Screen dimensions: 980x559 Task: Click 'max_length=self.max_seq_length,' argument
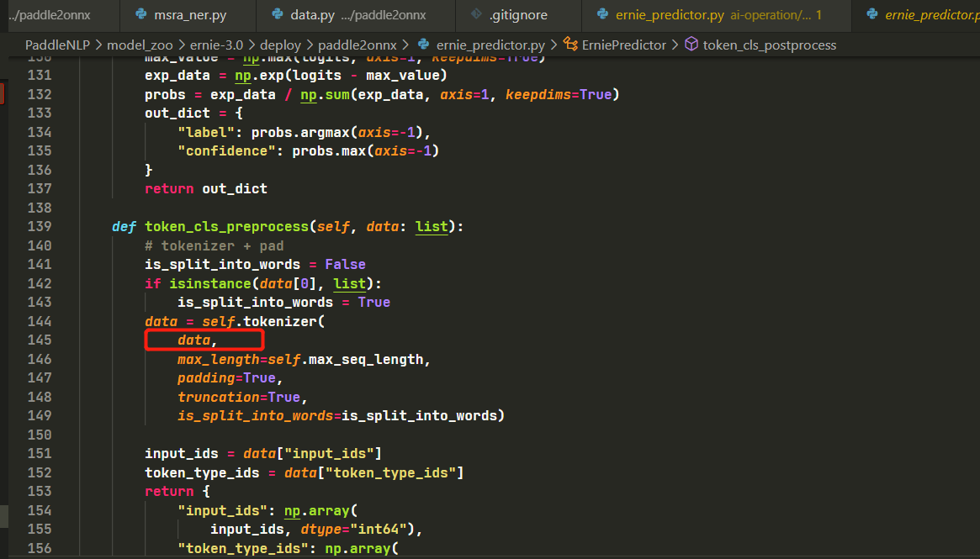305,359
